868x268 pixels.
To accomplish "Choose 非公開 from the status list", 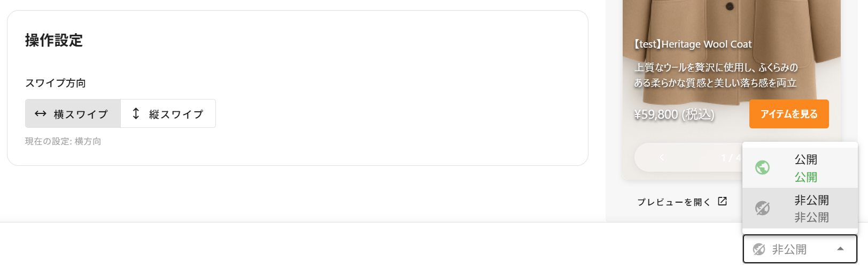I will pos(811,208).
